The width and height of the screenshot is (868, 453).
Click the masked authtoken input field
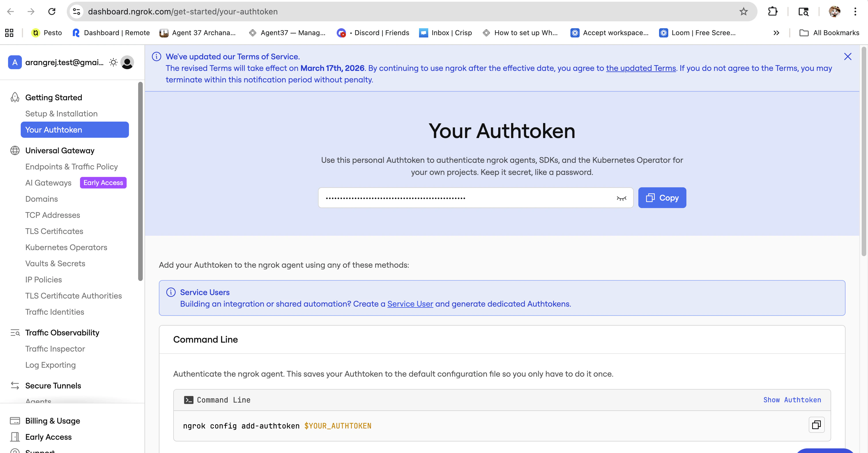[x=465, y=198]
